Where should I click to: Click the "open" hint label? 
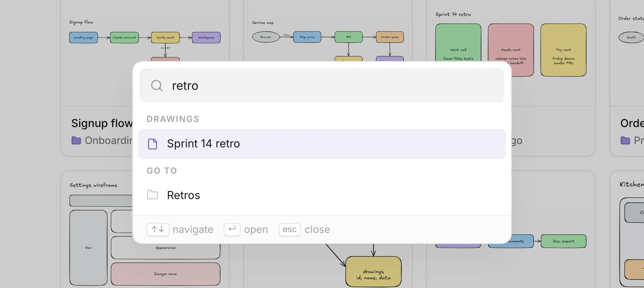(256, 230)
